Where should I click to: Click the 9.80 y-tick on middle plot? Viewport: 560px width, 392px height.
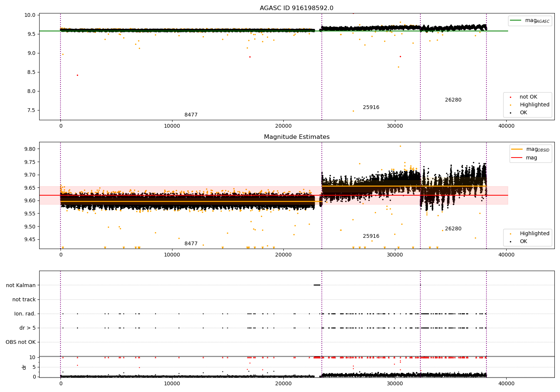click(31, 149)
